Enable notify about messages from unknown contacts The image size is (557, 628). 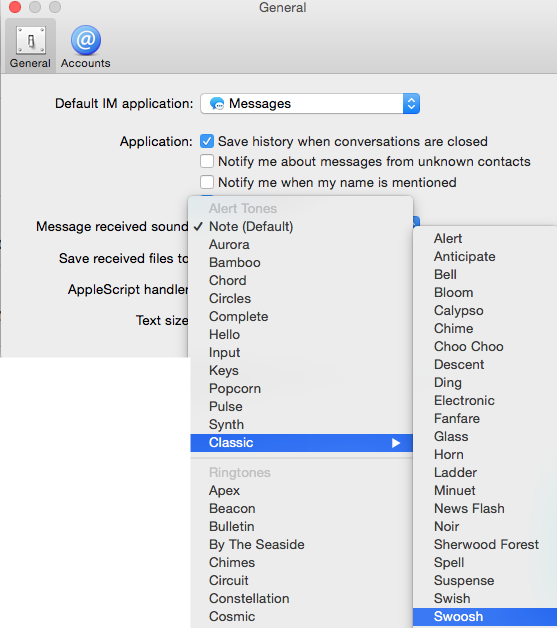click(x=207, y=161)
